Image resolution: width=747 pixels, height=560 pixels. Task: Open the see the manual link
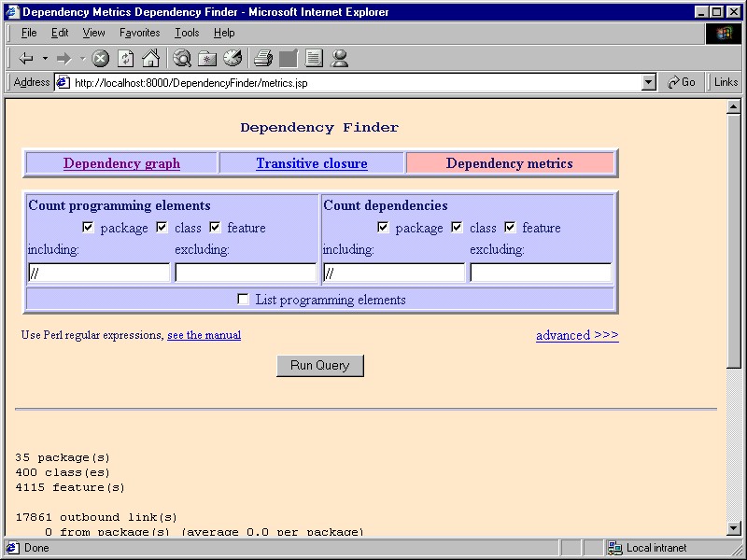[x=204, y=335]
